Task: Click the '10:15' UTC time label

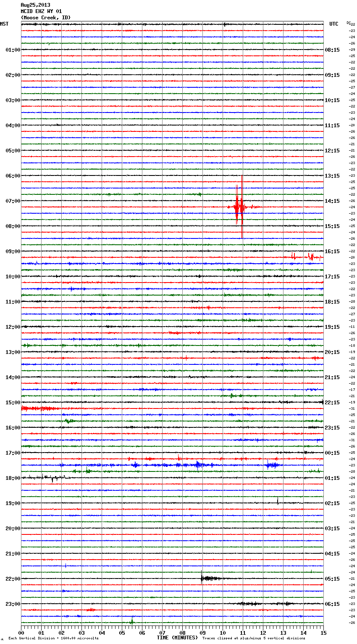Action: coord(332,100)
